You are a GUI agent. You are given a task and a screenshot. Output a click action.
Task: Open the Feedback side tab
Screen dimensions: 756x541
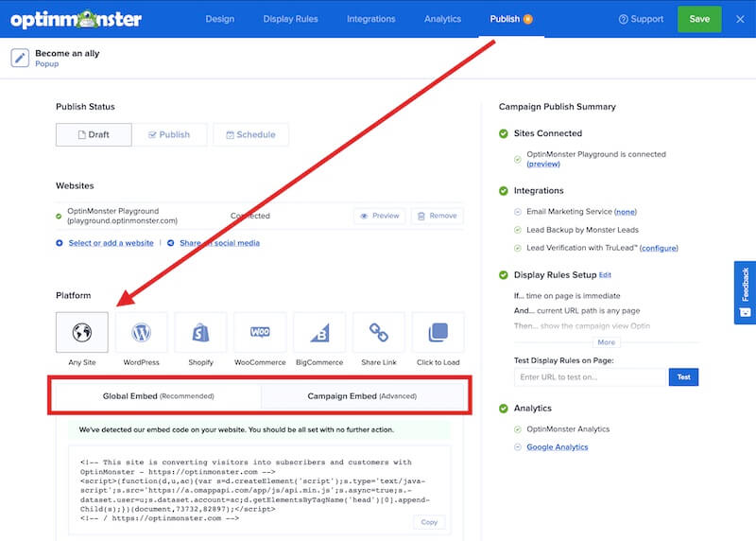745,292
